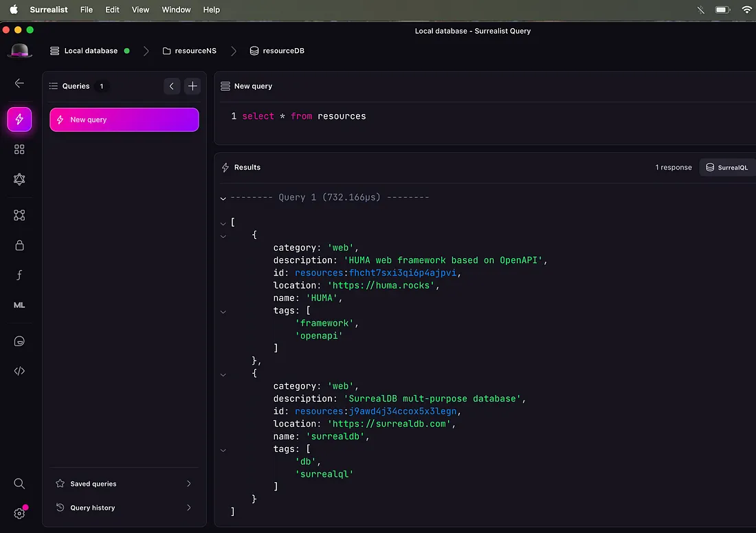Open the Explorer grid icon in sidebar
This screenshot has width=756, height=533.
pyautogui.click(x=19, y=150)
